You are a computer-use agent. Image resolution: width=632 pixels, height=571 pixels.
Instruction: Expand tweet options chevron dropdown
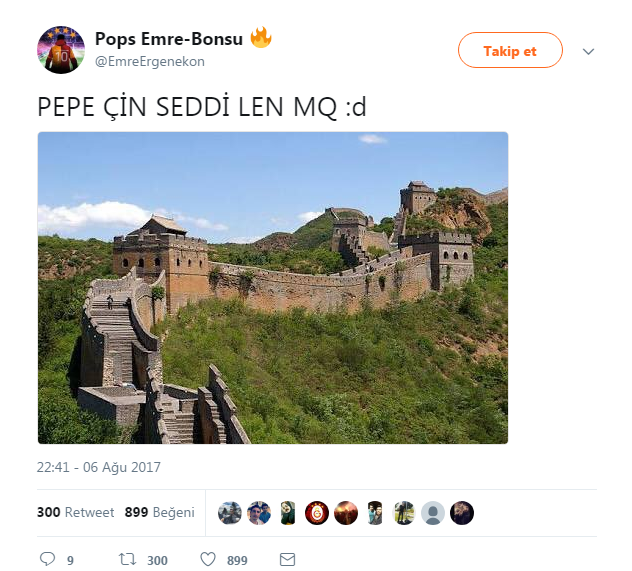point(588,51)
